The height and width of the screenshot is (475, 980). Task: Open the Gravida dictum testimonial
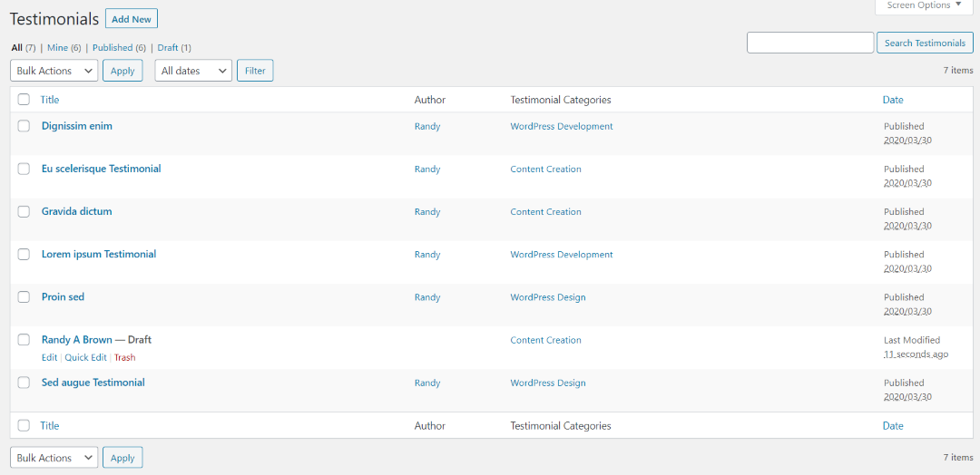click(77, 211)
